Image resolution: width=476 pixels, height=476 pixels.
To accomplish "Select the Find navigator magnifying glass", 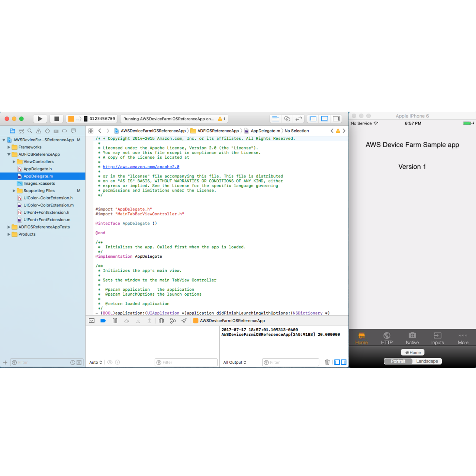I will point(30,131).
